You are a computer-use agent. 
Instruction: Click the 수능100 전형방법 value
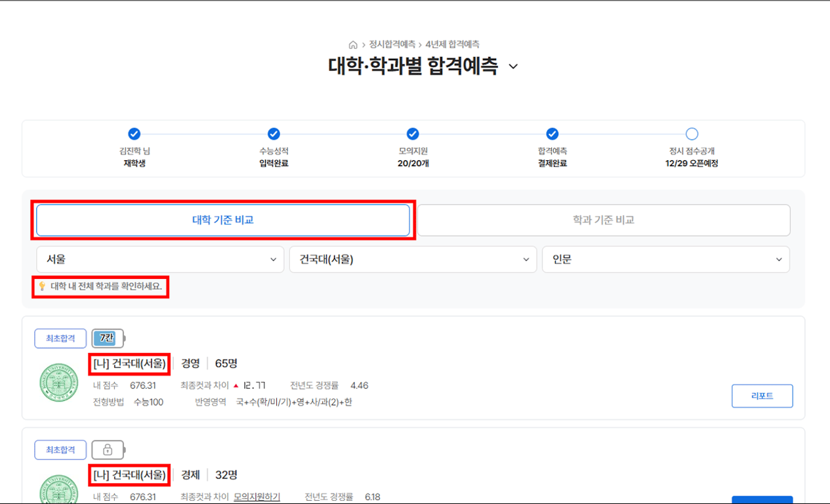click(x=148, y=402)
